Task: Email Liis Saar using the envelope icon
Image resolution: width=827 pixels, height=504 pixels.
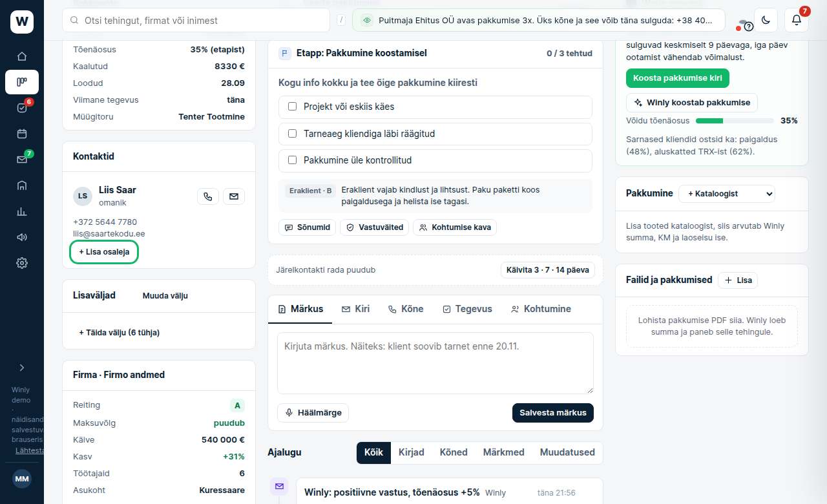Action: tap(234, 196)
